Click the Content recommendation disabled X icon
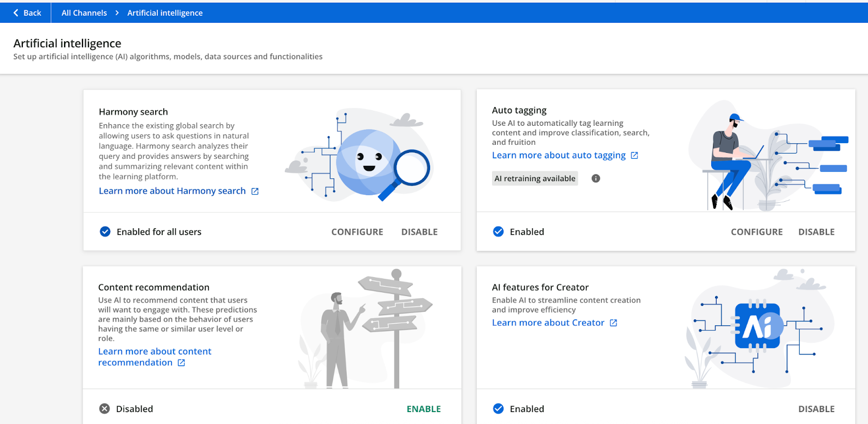The image size is (868, 424). [105, 409]
